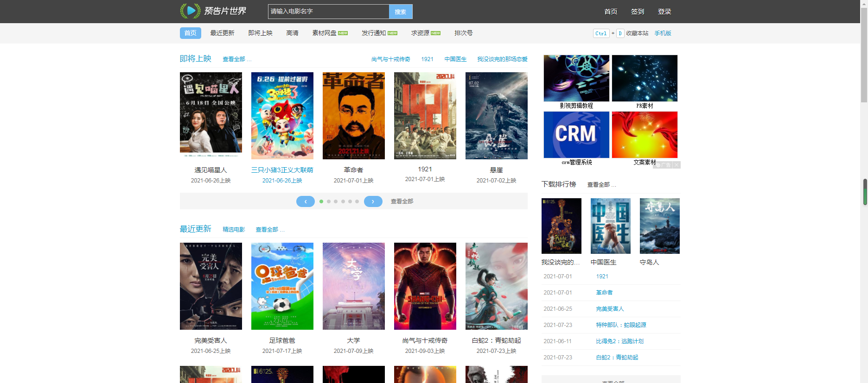
Task: Click 特种部队：蛇眼起源 ranking link
Action: pos(621,325)
